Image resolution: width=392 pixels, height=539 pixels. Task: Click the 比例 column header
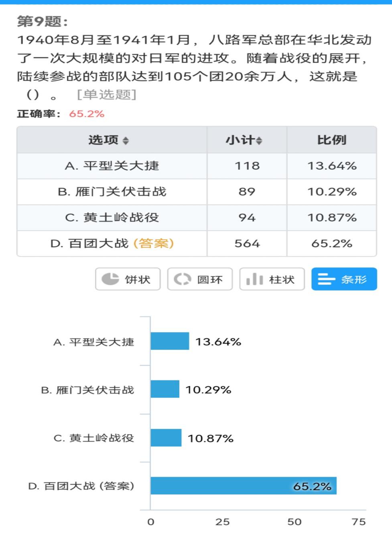331,140
